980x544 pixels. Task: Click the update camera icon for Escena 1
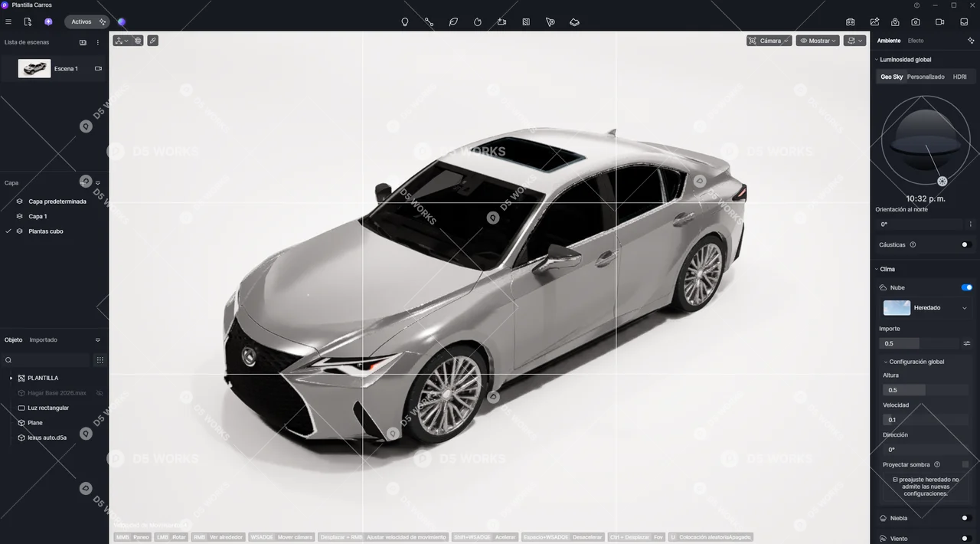(98, 68)
